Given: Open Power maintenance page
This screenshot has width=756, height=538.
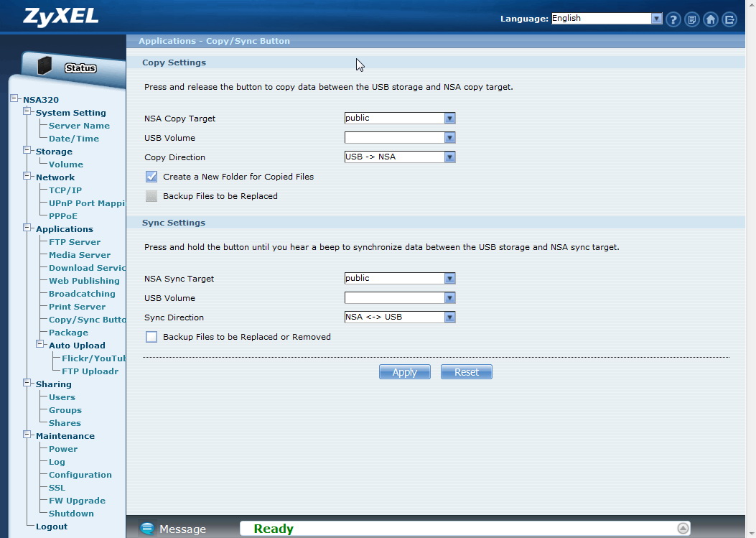Looking at the screenshot, I should (63, 449).
